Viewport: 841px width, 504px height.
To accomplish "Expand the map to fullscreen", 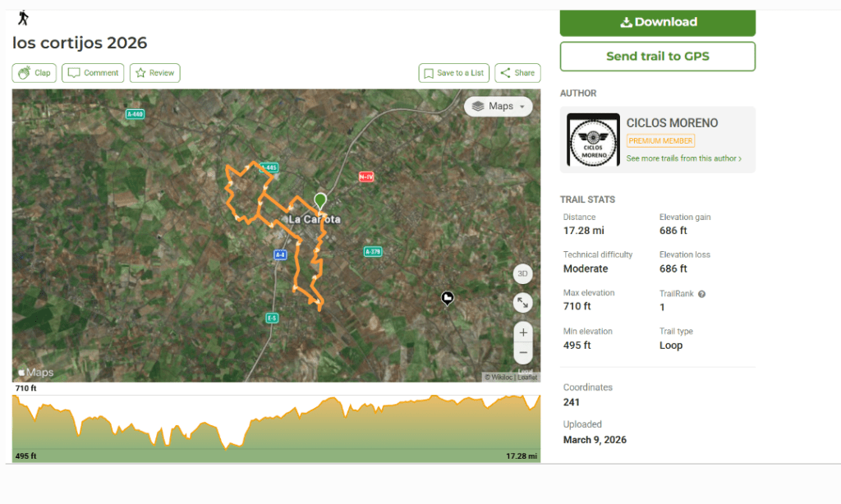I will click(523, 303).
